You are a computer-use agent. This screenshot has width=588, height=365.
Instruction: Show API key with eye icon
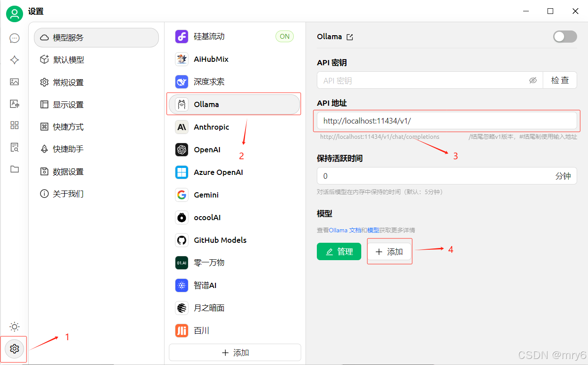pyautogui.click(x=533, y=80)
